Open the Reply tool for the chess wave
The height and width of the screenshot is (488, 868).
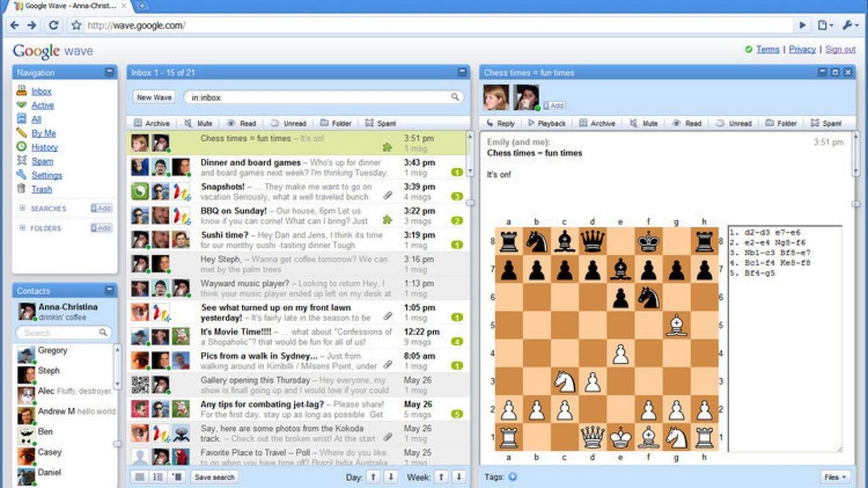(x=501, y=123)
